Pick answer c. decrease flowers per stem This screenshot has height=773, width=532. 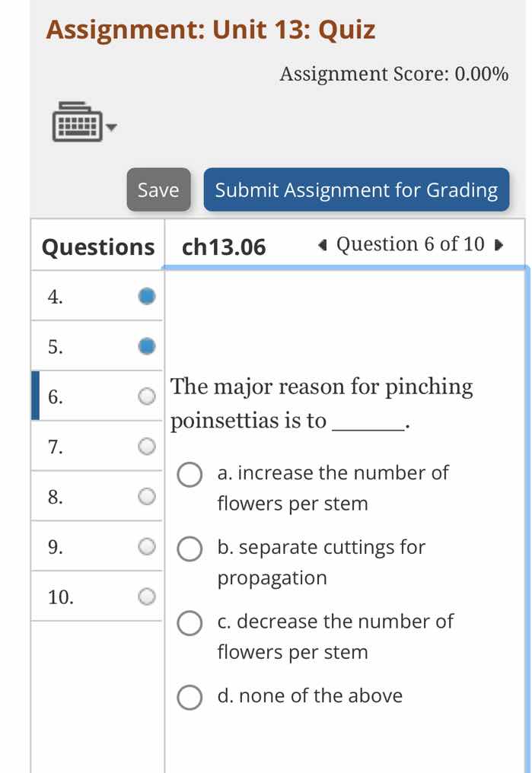coord(190,623)
